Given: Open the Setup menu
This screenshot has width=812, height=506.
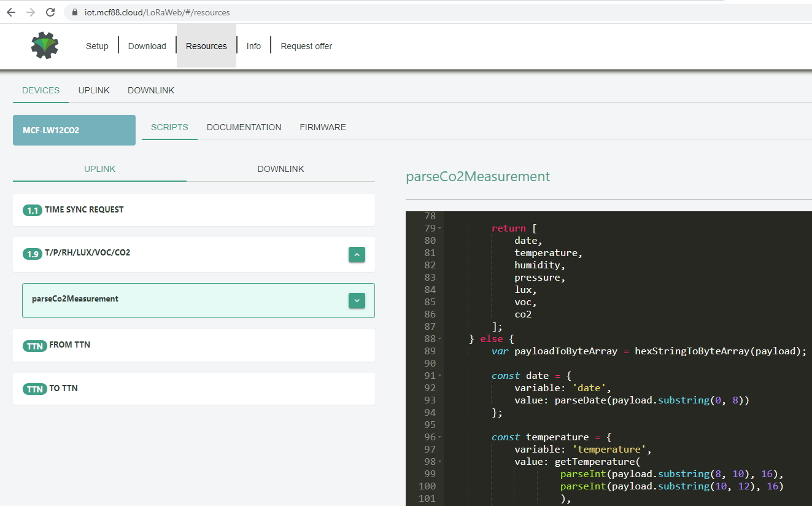Looking at the screenshot, I should tap(97, 46).
